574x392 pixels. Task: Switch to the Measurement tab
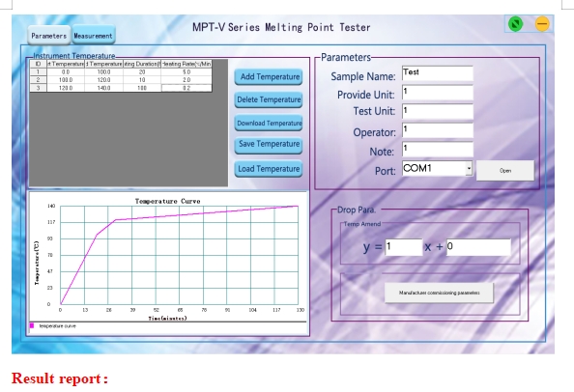(94, 36)
